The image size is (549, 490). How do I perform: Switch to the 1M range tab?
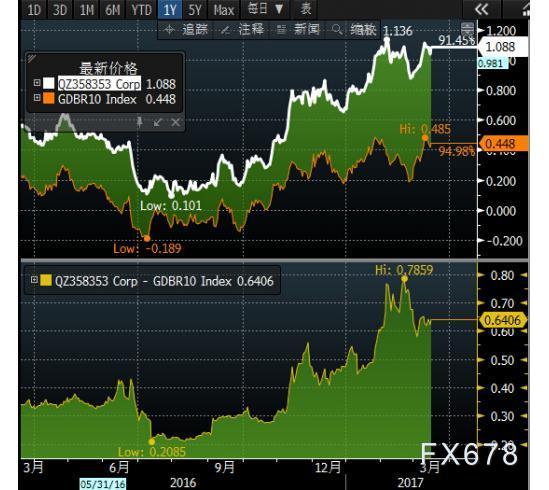tap(86, 9)
